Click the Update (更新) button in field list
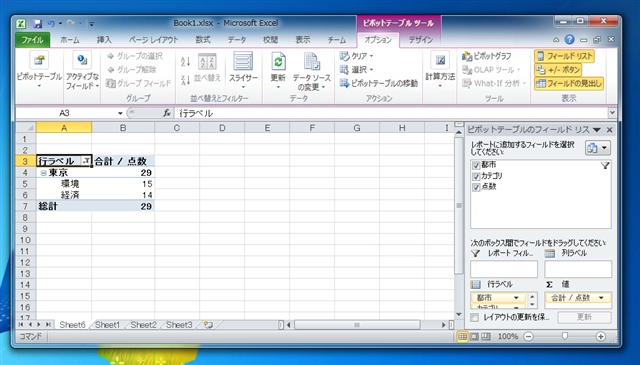 pyautogui.click(x=584, y=317)
